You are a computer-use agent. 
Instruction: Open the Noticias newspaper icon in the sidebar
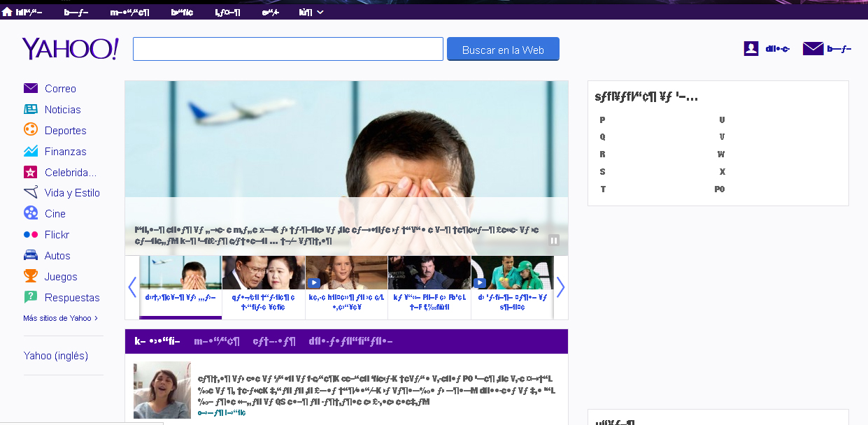pyautogui.click(x=31, y=109)
